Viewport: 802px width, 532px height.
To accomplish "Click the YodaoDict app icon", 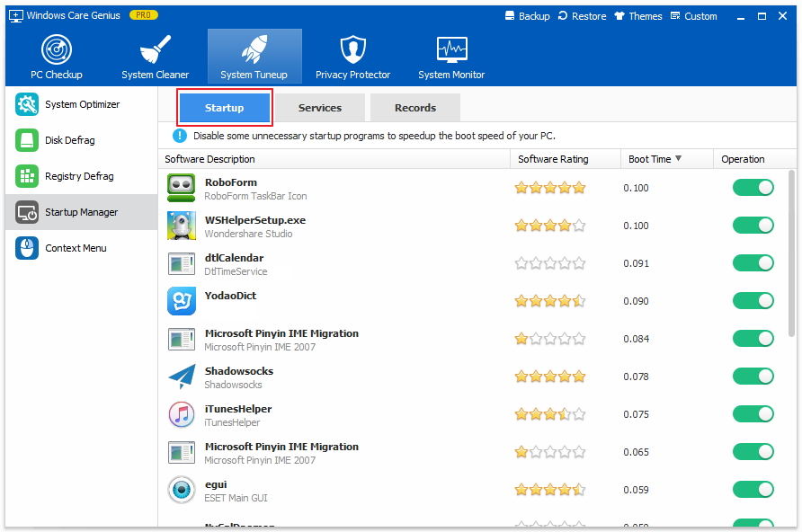I will [182, 301].
